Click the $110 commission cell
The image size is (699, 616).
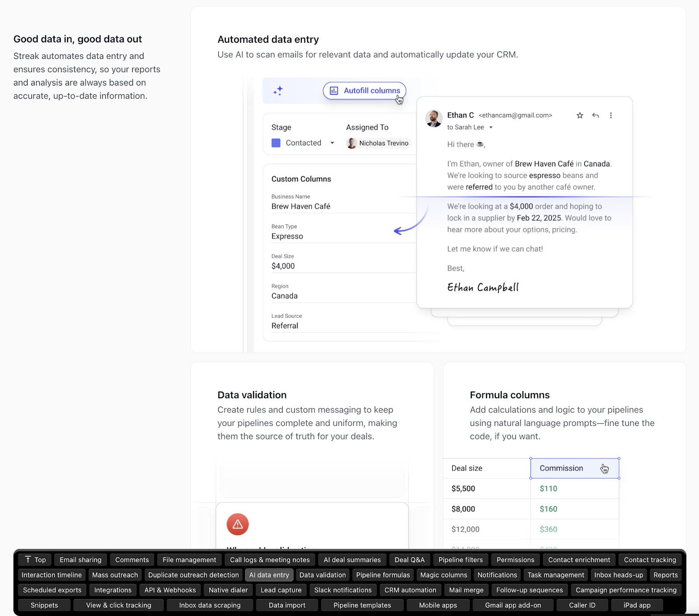[x=574, y=489]
